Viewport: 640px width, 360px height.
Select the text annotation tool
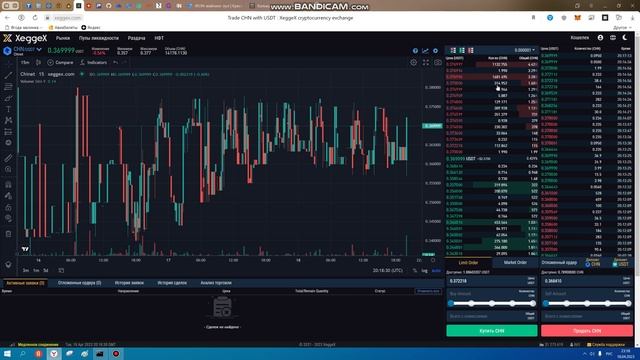point(8,109)
